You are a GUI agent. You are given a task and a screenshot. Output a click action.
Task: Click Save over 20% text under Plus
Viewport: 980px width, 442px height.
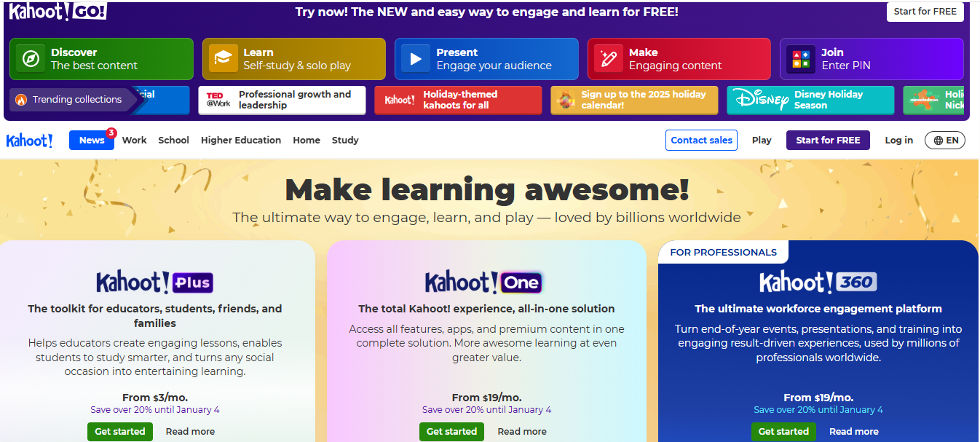(155, 410)
